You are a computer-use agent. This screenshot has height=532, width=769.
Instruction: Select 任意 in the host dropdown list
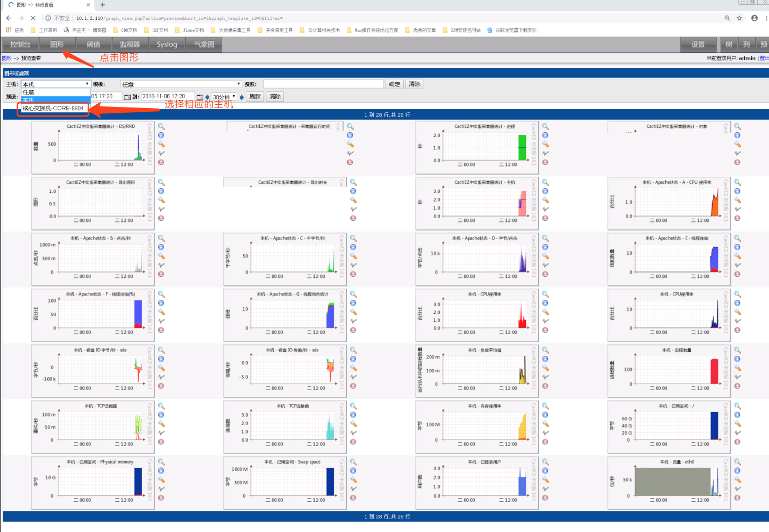[x=55, y=92]
